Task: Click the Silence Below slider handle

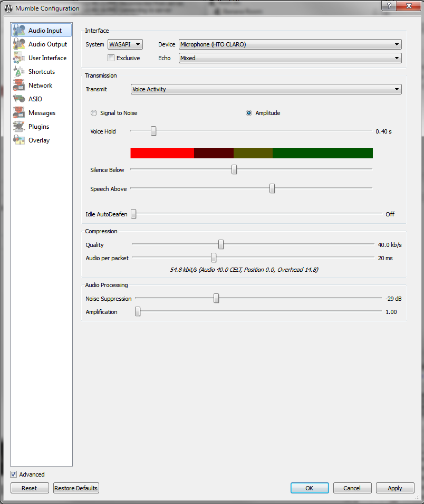Action: (234, 169)
